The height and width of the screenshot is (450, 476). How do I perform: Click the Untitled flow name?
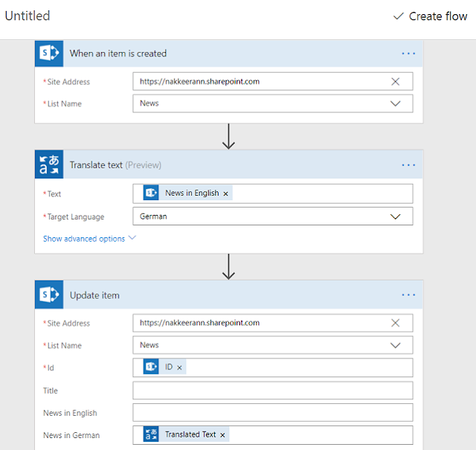click(x=28, y=16)
